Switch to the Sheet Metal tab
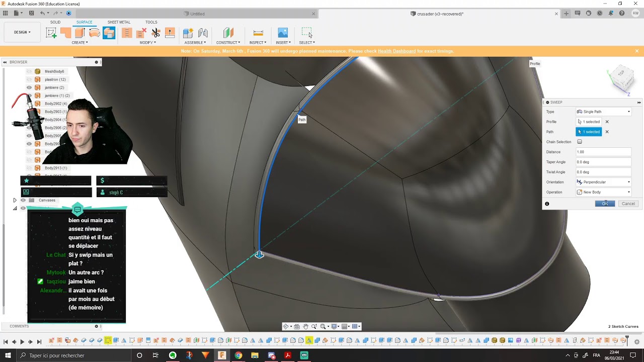This screenshot has height=362, width=644. [119, 22]
